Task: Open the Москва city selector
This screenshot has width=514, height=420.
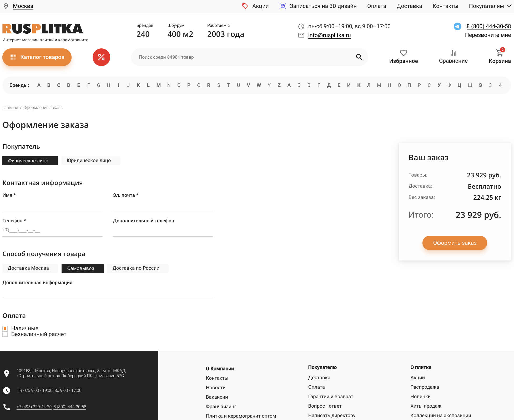Action: point(23,6)
